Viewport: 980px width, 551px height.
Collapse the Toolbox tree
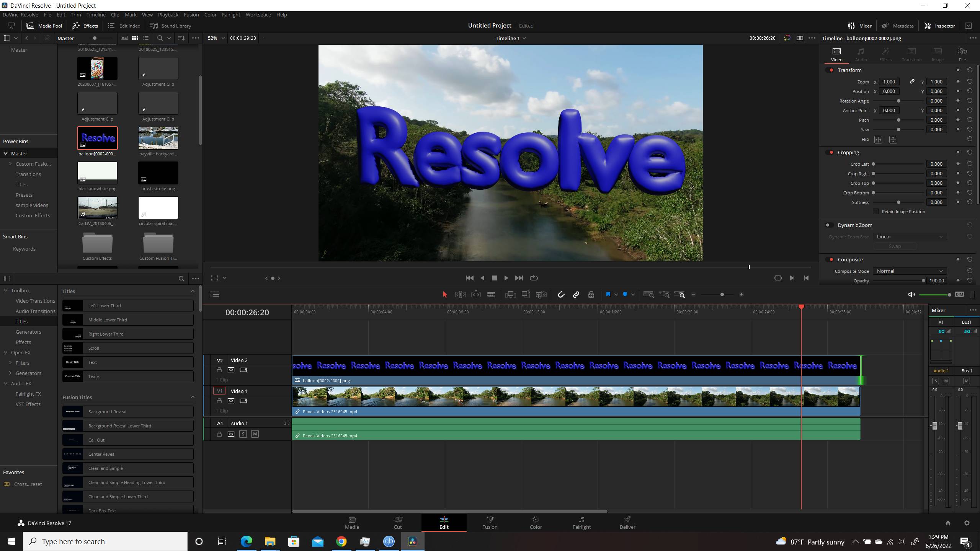pyautogui.click(x=5, y=290)
